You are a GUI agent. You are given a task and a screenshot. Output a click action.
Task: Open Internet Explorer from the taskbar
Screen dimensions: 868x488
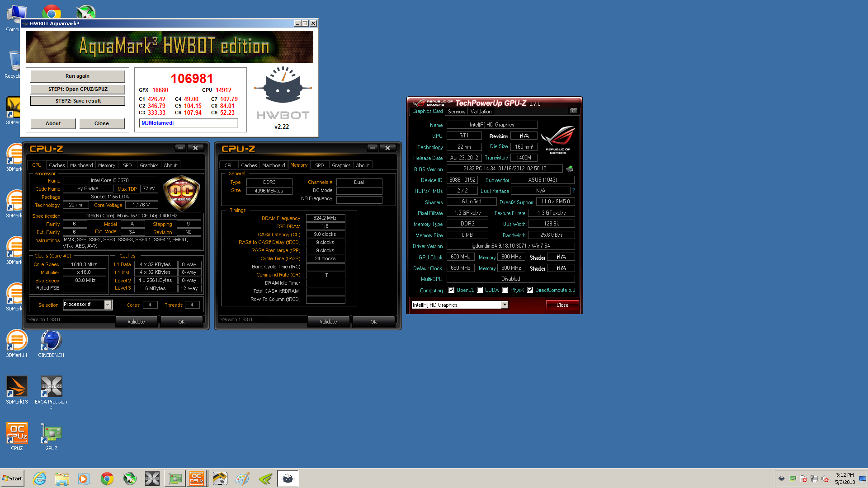[40, 479]
